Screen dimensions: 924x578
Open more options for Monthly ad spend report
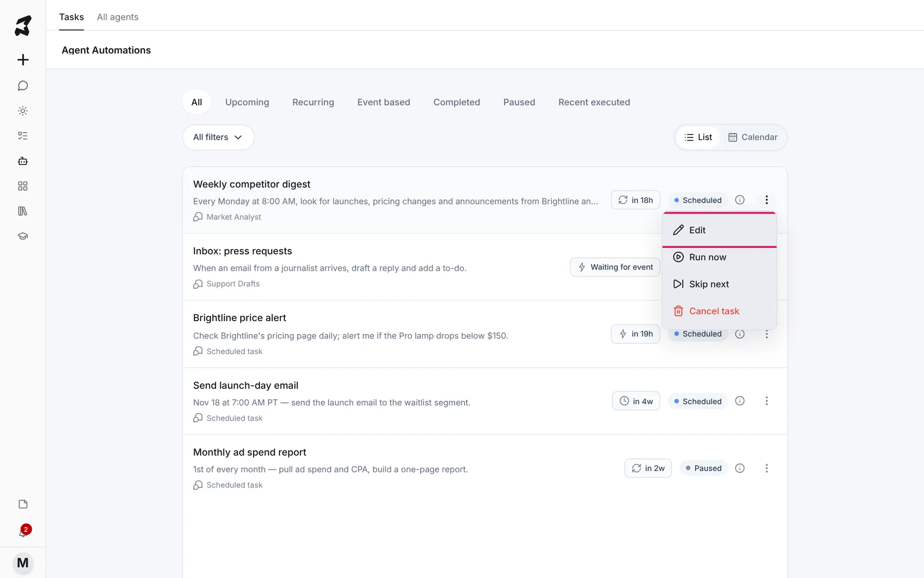766,468
